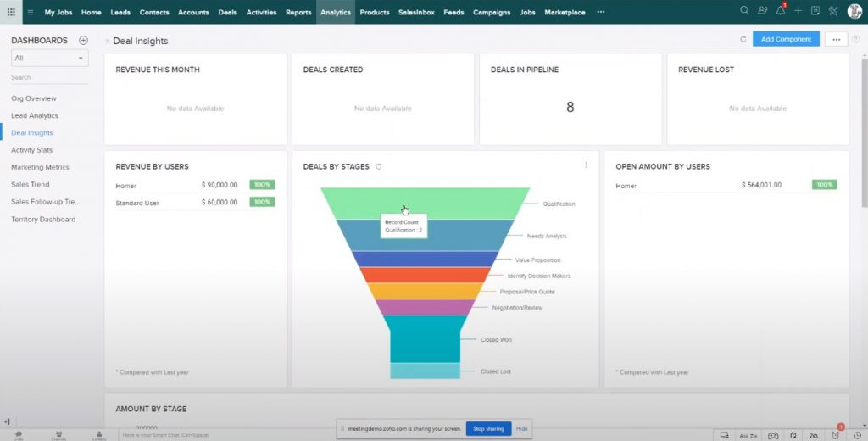Image resolution: width=868 pixels, height=441 pixels.
Task: Click the Add Component button
Action: [x=786, y=39]
